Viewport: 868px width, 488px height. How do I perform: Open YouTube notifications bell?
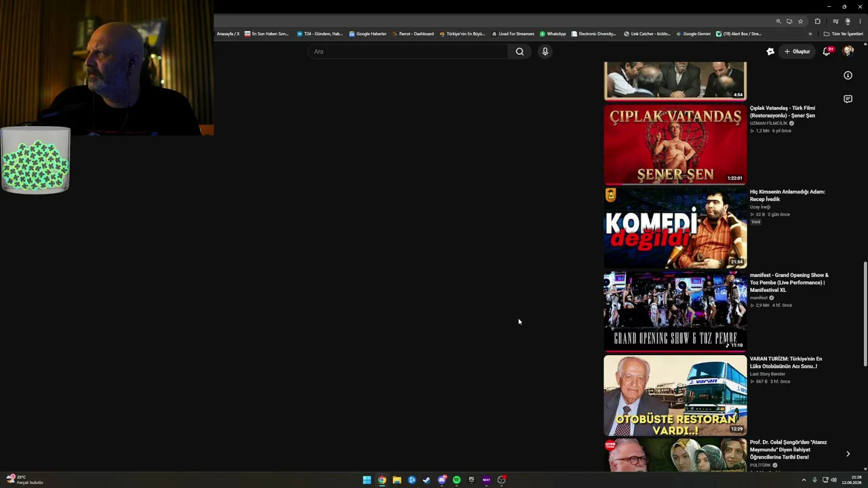(x=827, y=52)
